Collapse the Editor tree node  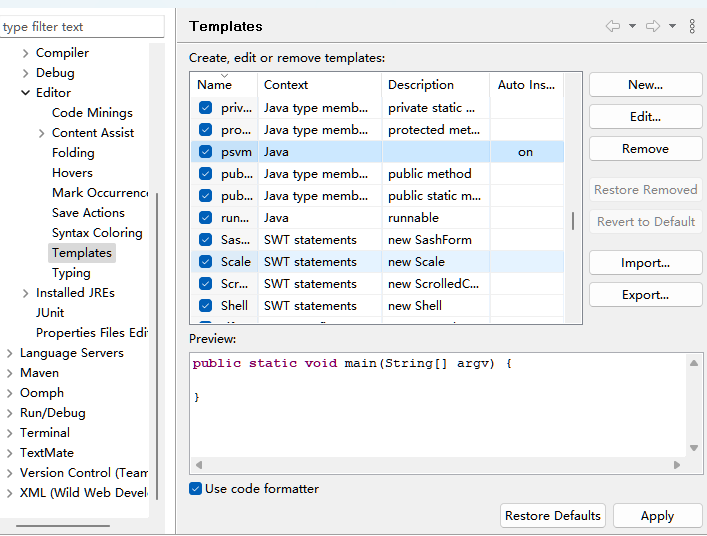point(26,93)
